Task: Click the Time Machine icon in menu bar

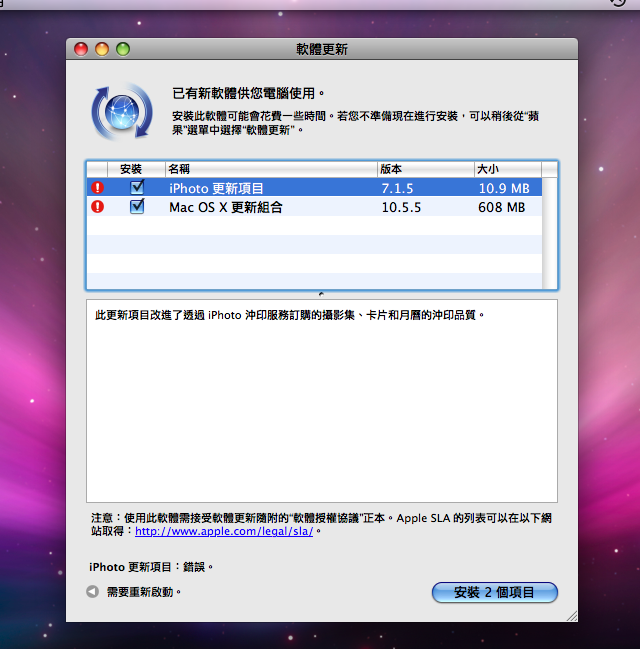Action: pyautogui.click(x=618, y=2)
